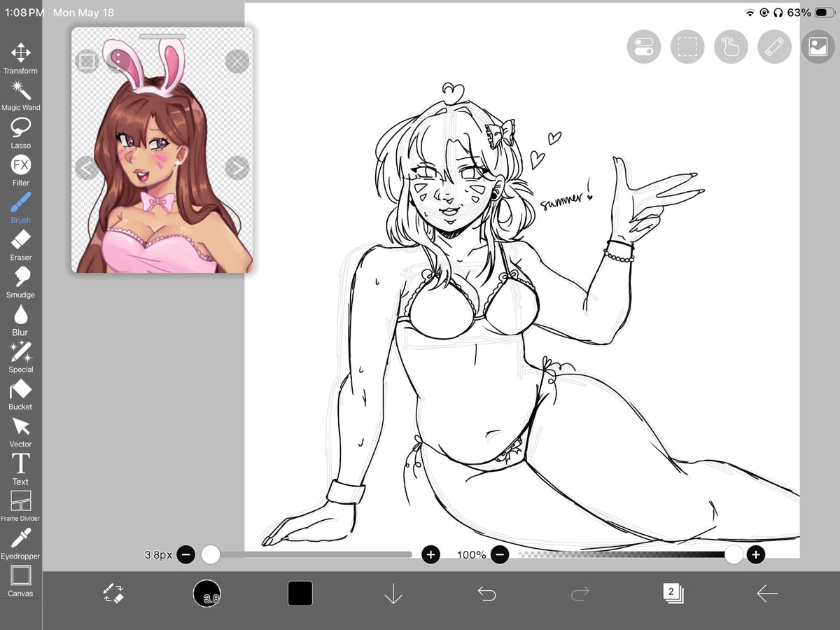The height and width of the screenshot is (630, 840).
Task: Open brush settings with the 3.8 brush preview
Action: (x=206, y=594)
